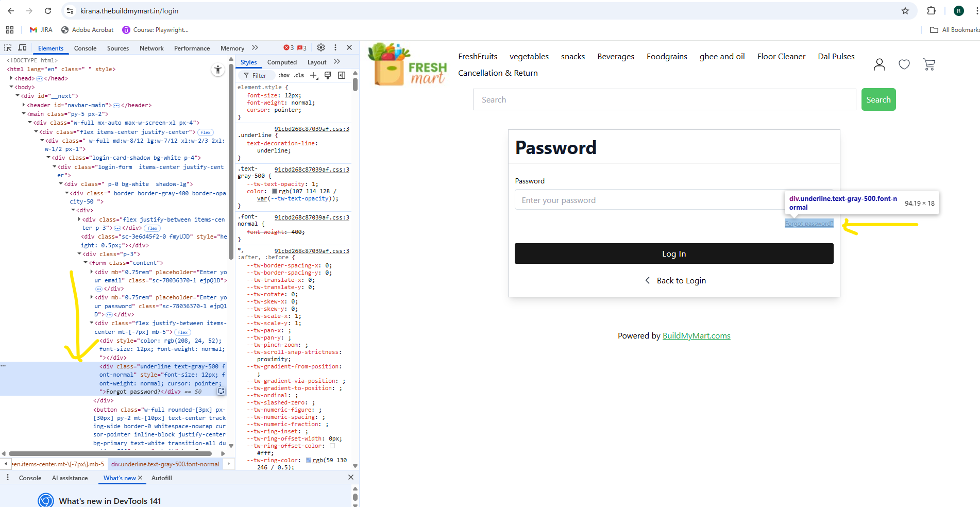980x507 pixels.
Task: Expand the head element node
Action: tap(11, 78)
